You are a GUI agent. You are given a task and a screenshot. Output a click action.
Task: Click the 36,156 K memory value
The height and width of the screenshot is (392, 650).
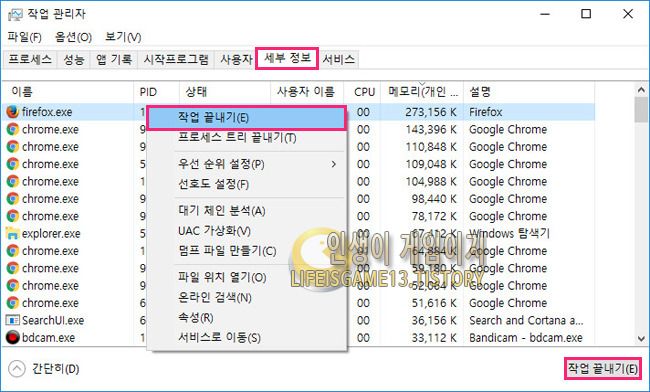point(435,320)
